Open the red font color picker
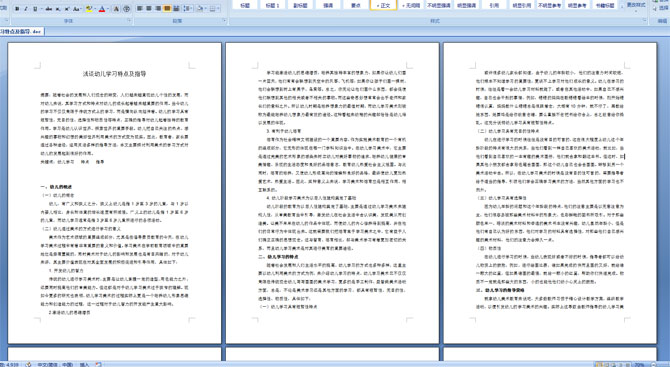 click(x=102, y=9)
